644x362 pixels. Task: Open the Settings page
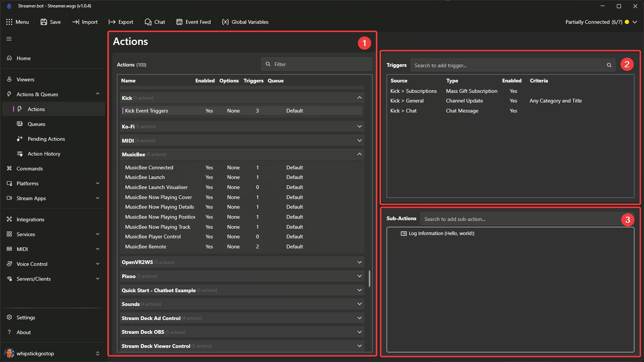point(26,317)
